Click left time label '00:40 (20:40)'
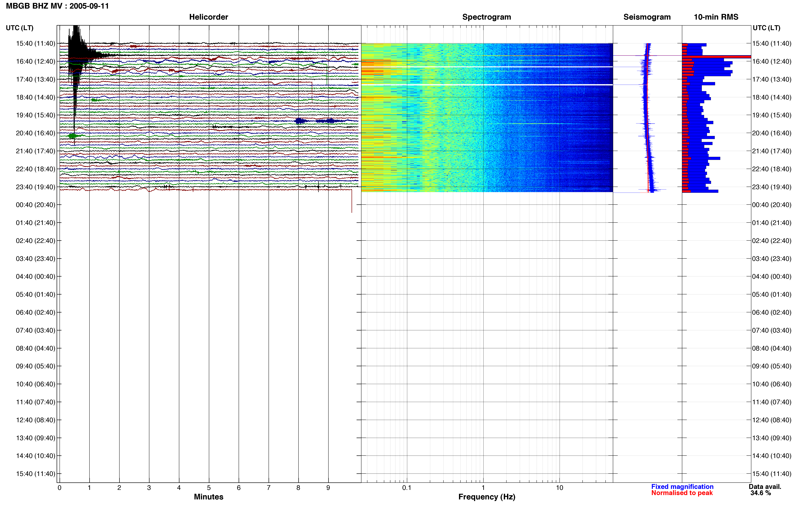Screen dimensions: 812x508 pos(36,205)
